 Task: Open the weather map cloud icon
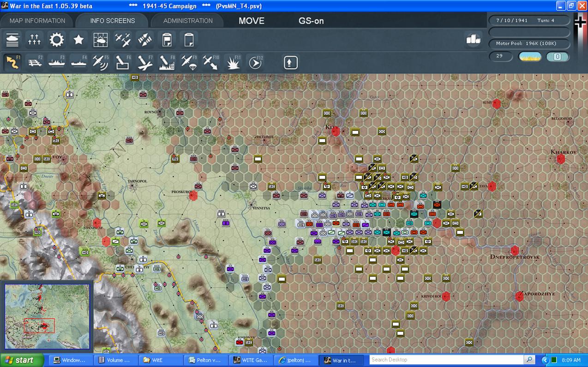click(x=101, y=40)
